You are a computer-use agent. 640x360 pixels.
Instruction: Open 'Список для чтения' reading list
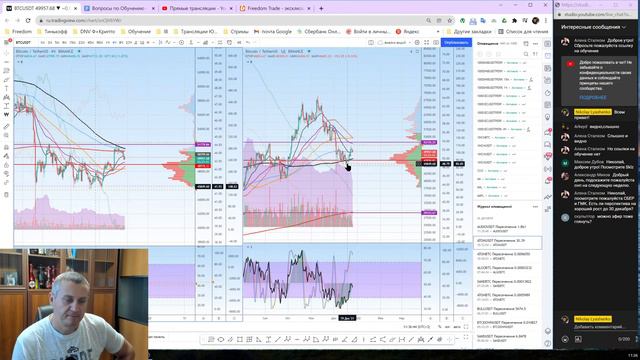pos(524,31)
